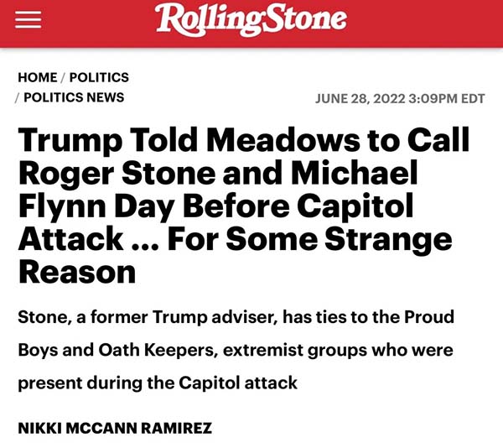Viewport: 503px width, 448px height.
Task: Click the June 28, 2022 date
Action: click(x=359, y=98)
